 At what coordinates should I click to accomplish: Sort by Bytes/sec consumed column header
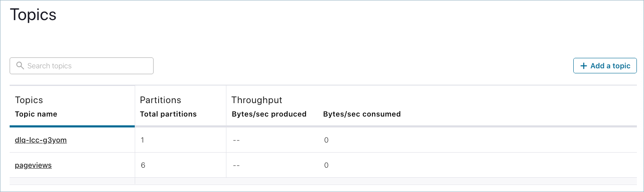pos(362,114)
